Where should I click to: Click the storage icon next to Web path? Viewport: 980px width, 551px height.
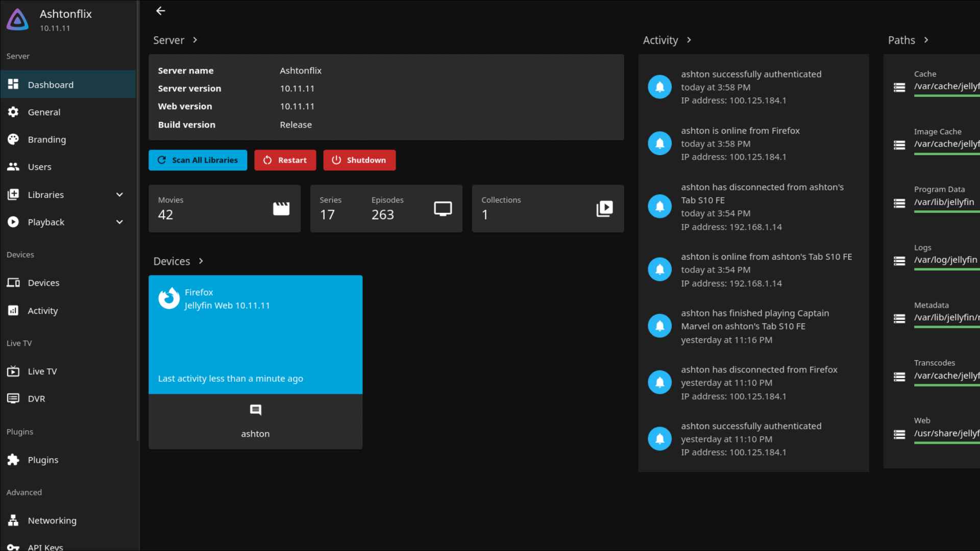coord(899,434)
